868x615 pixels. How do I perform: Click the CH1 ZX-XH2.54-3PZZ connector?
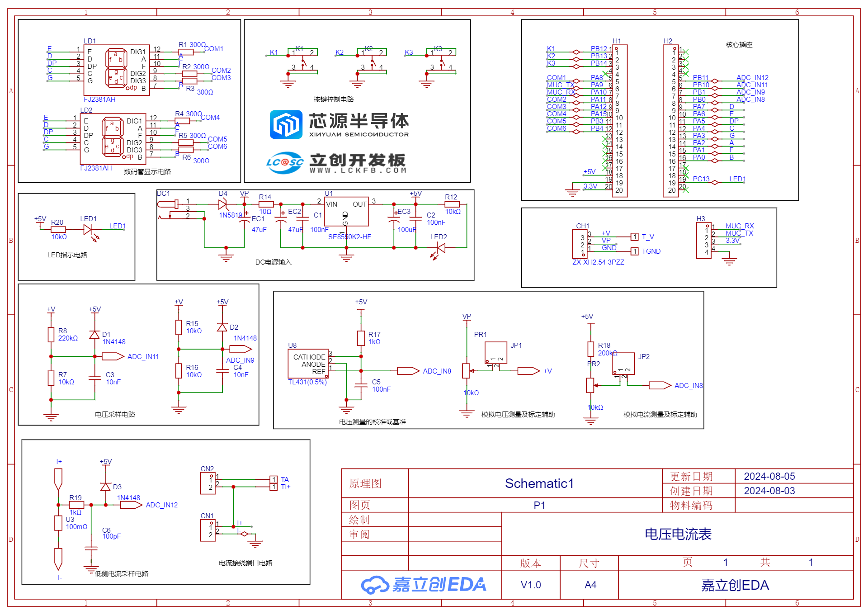(580, 244)
